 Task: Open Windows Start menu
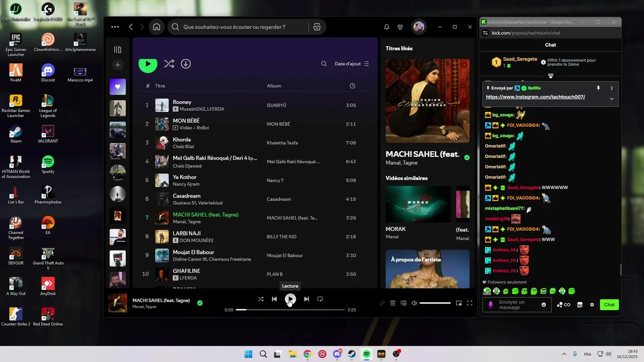click(x=248, y=354)
